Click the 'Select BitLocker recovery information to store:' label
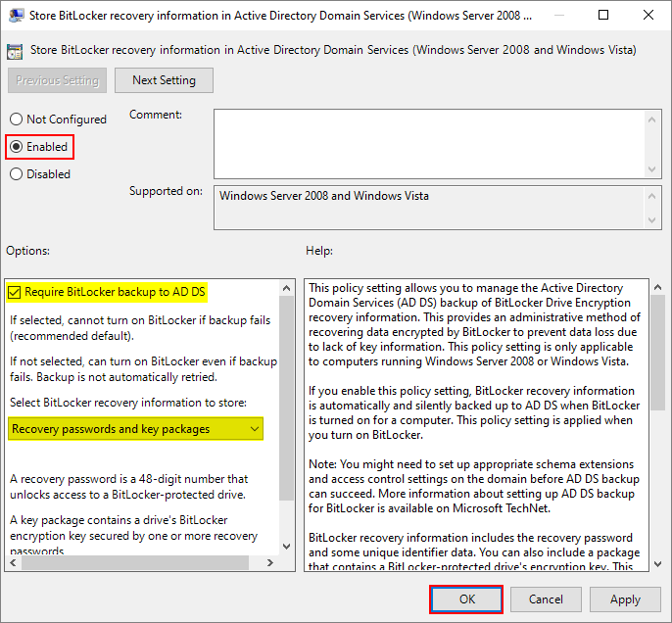Viewport: 672px width, 623px height. 128,403
